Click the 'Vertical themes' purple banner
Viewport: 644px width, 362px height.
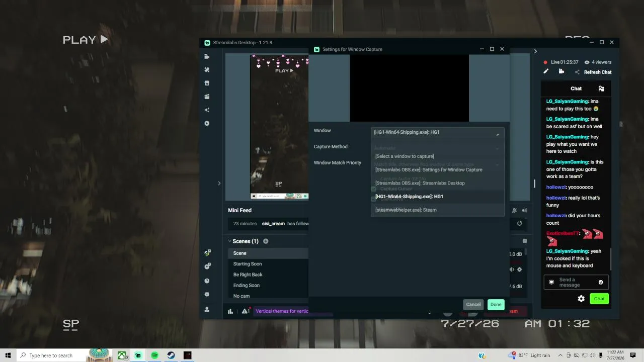pos(282,311)
